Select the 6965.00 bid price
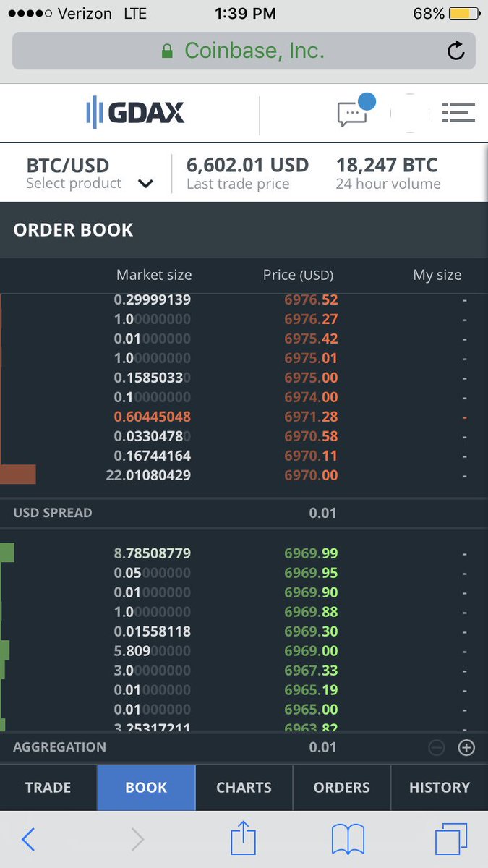Image resolution: width=488 pixels, height=868 pixels. point(311,710)
